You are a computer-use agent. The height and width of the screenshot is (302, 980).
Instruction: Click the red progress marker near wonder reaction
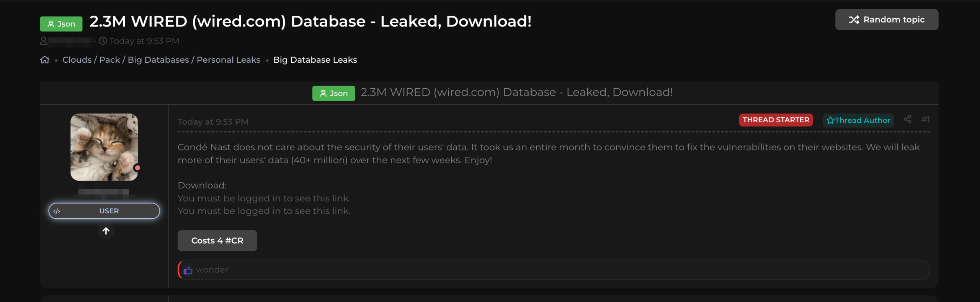[179, 270]
